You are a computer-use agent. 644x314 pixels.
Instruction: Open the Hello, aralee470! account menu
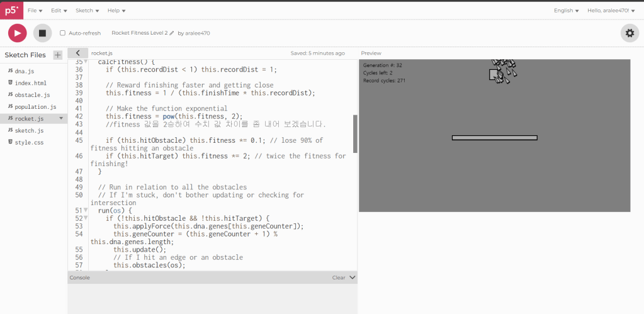pos(611,11)
